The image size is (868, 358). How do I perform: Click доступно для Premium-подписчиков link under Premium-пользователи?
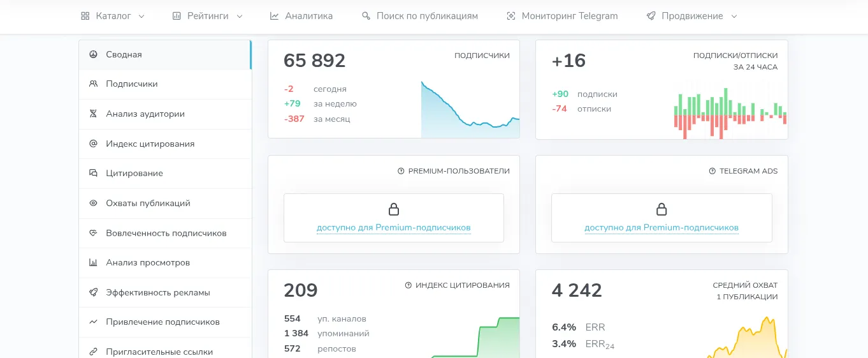(x=394, y=228)
